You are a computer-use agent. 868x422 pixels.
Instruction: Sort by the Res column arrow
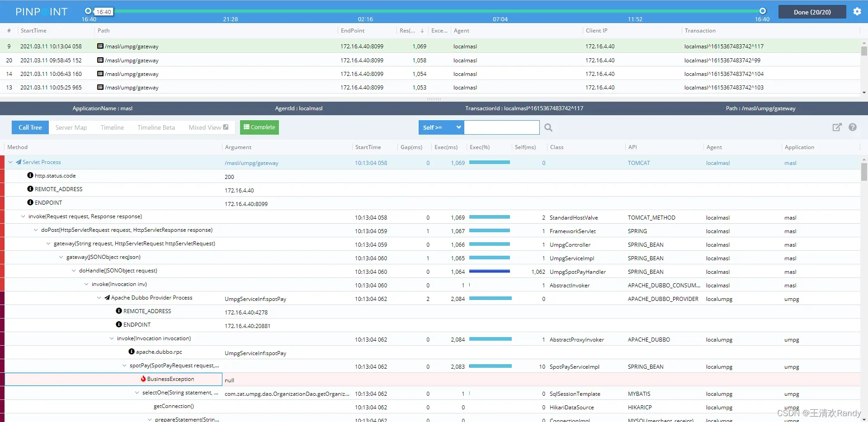coord(422,31)
